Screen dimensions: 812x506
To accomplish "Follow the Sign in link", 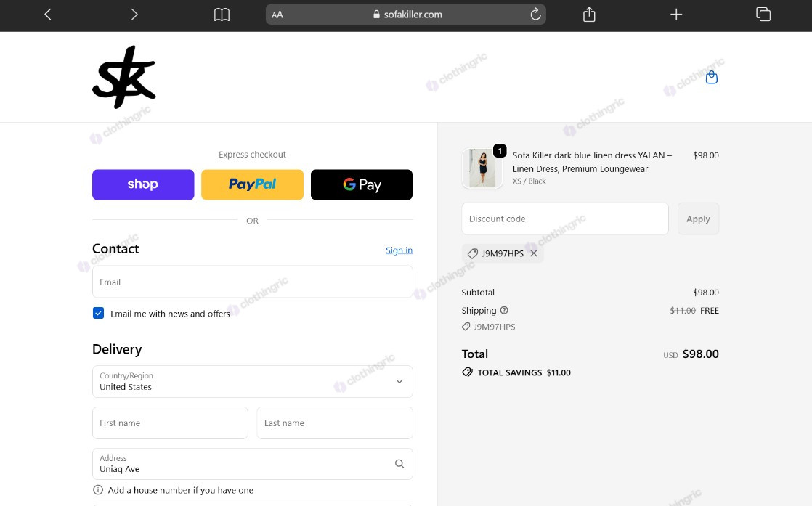I will [399, 250].
